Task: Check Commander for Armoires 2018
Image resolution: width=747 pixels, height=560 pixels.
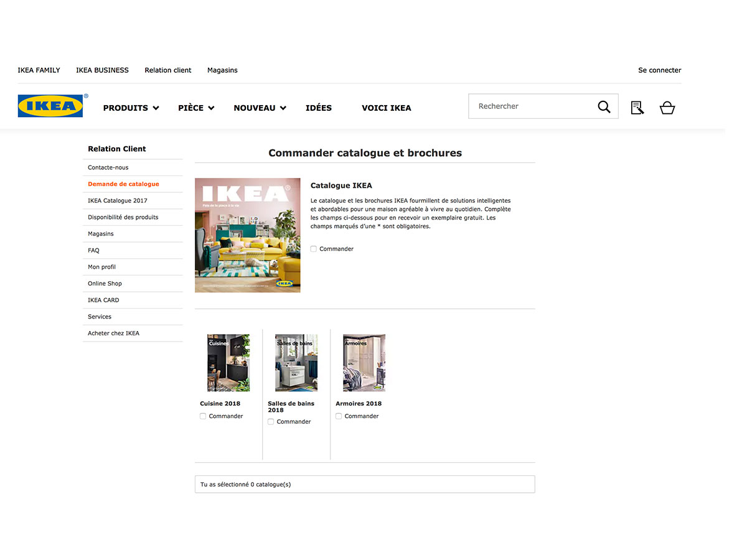Action: (x=339, y=416)
